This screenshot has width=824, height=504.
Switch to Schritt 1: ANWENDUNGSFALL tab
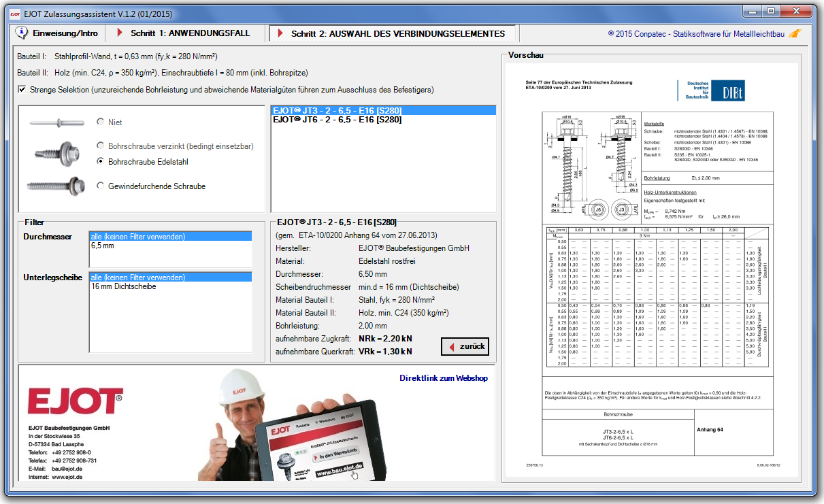pyautogui.click(x=183, y=33)
